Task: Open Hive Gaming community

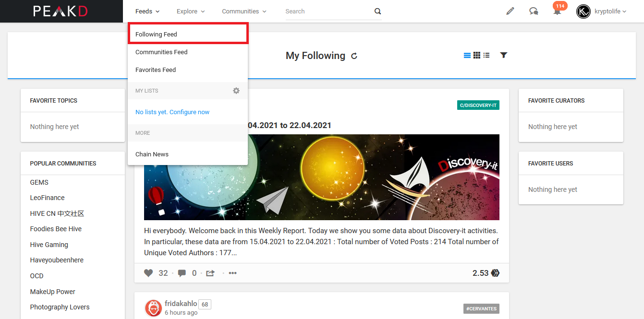Action: pyautogui.click(x=49, y=245)
